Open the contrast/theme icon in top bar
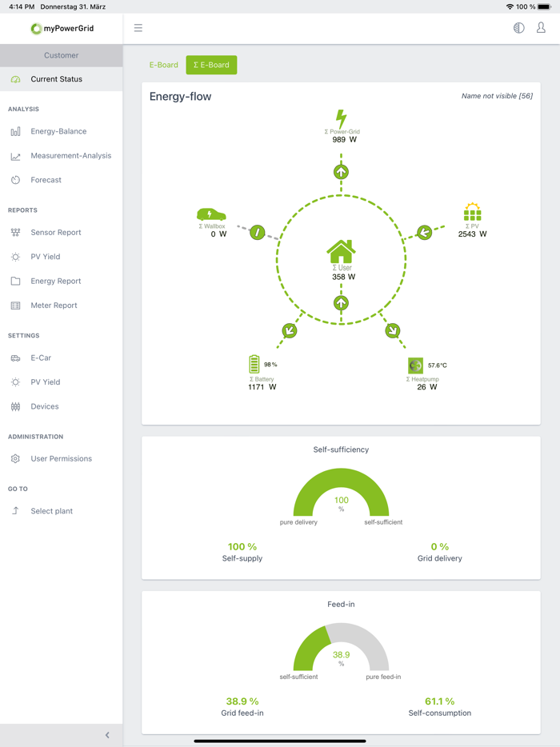The height and width of the screenshot is (747, 560). click(518, 27)
